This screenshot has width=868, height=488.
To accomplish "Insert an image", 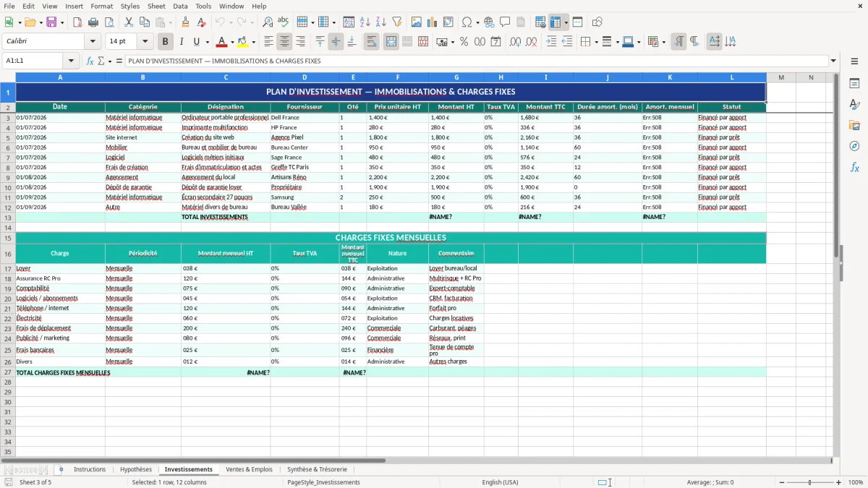I will coord(417,22).
